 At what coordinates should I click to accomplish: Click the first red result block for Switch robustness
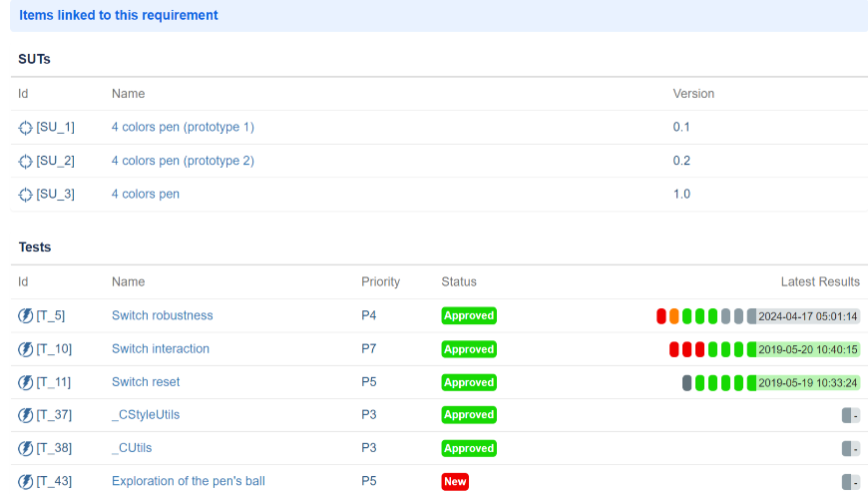point(661,316)
